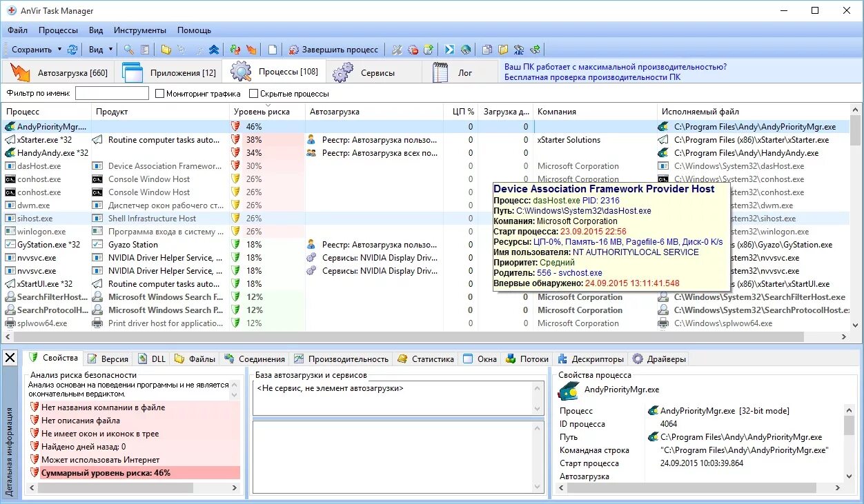Sort by the 'Исполняемый файл' column header
Image resolution: width=864 pixels, height=504 pixels.
(x=754, y=111)
